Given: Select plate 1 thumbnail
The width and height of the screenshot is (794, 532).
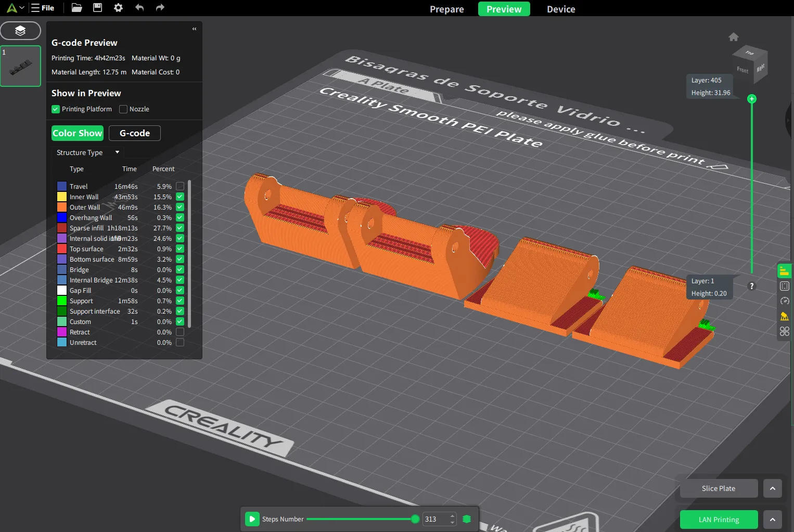Looking at the screenshot, I should pyautogui.click(x=21, y=66).
